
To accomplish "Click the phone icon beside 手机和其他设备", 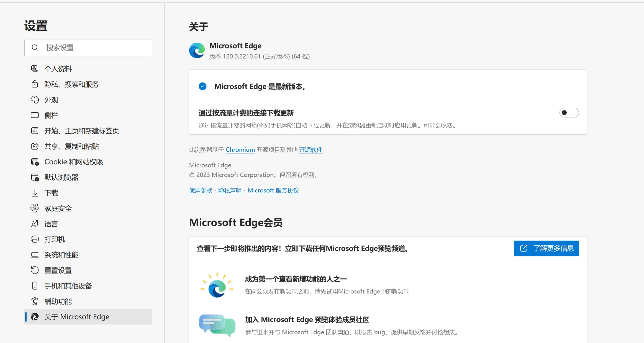I will [35, 286].
